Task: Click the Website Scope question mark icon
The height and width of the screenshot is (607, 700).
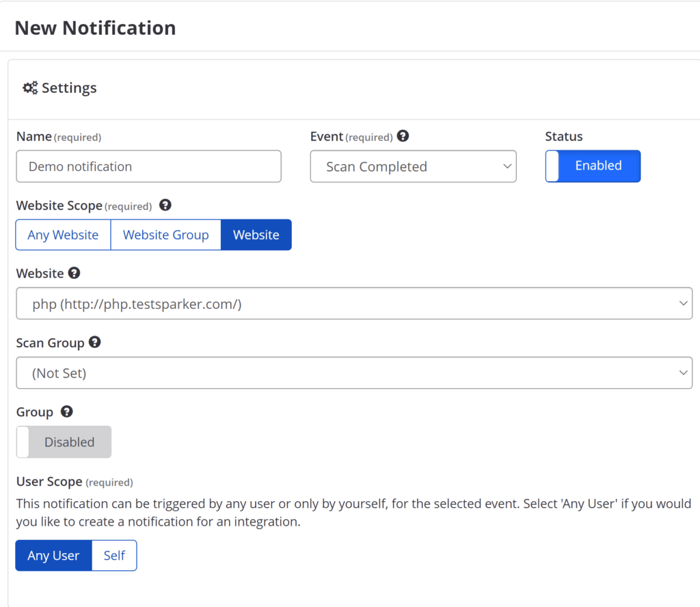Action: pos(165,205)
